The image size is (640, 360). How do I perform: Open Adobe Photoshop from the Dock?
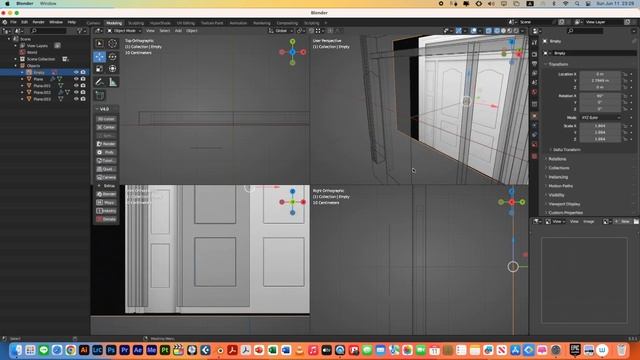click(x=111, y=350)
